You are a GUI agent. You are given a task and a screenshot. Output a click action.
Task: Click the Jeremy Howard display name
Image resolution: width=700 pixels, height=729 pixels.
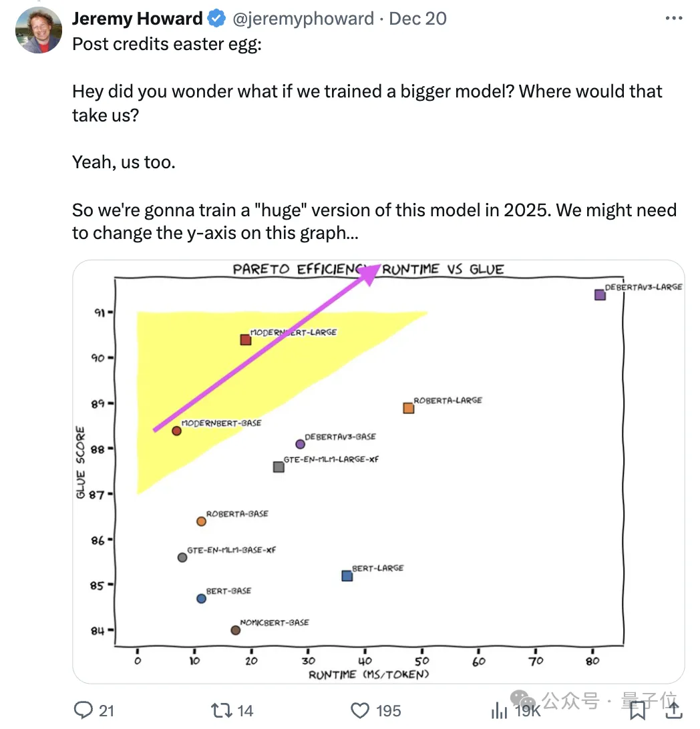(x=137, y=19)
